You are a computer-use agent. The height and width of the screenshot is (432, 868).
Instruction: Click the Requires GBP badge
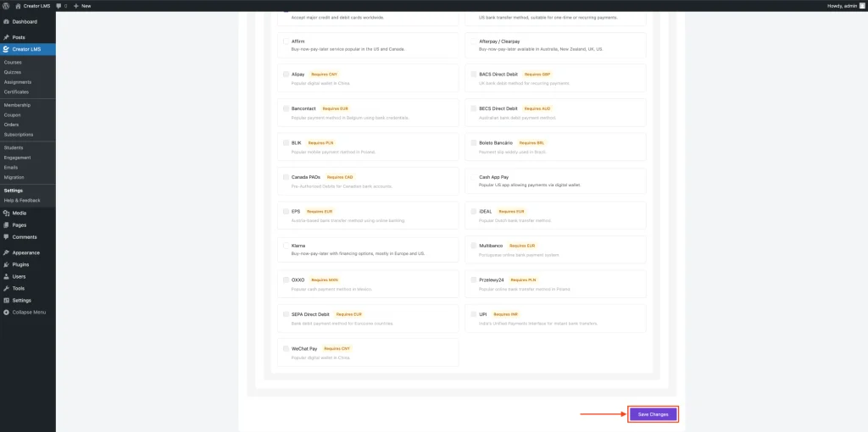coord(537,75)
